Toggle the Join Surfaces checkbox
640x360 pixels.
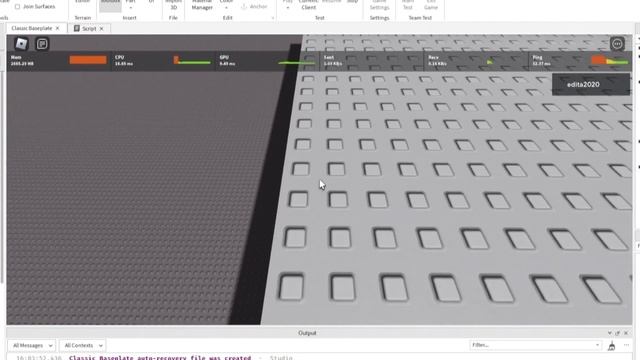click(x=18, y=7)
